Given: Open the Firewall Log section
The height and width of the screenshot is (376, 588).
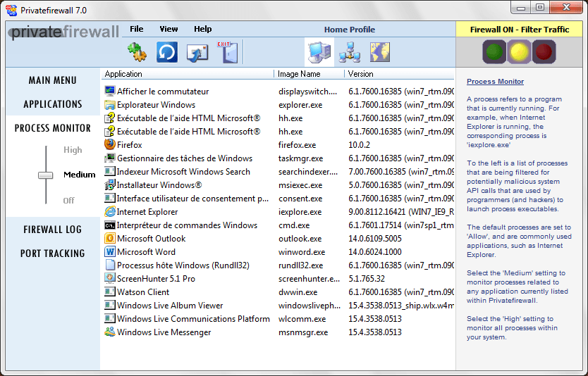Looking at the screenshot, I should [52, 230].
